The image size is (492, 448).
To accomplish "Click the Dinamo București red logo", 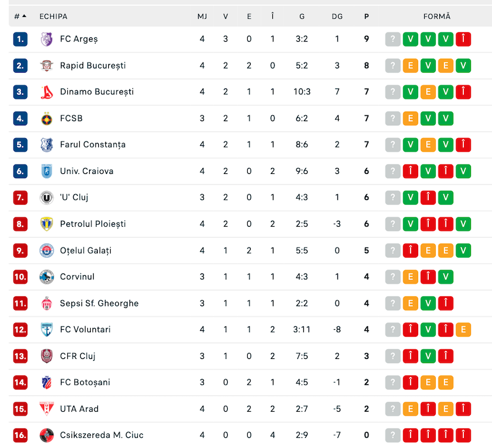I will 47,92.
